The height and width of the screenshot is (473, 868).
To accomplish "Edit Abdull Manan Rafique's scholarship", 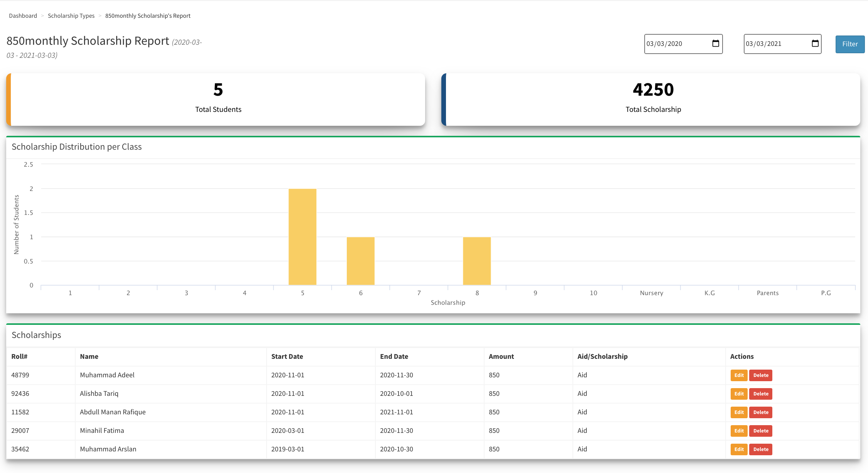I will [x=738, y=412].
